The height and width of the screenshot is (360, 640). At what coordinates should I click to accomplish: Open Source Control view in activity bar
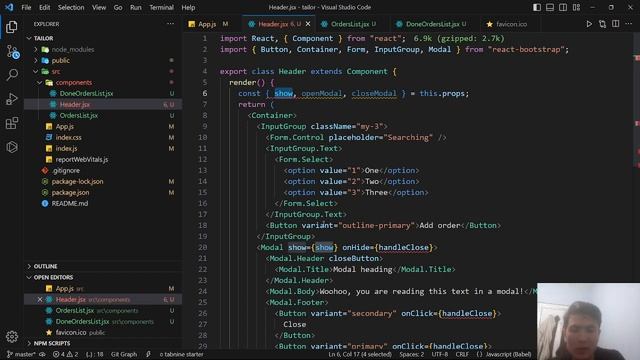[13, 52]
